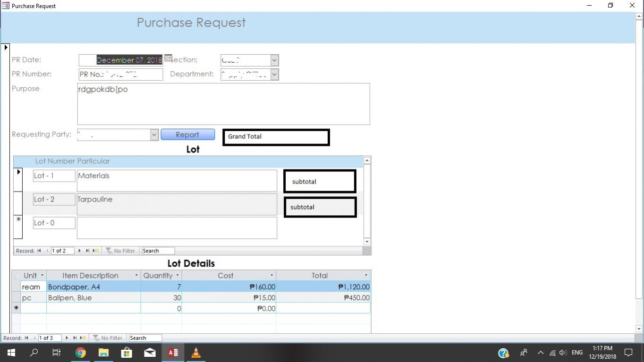Select the Lot - 2 record selector
This screenshot has height=362, width=644.
tap(18, 203)
